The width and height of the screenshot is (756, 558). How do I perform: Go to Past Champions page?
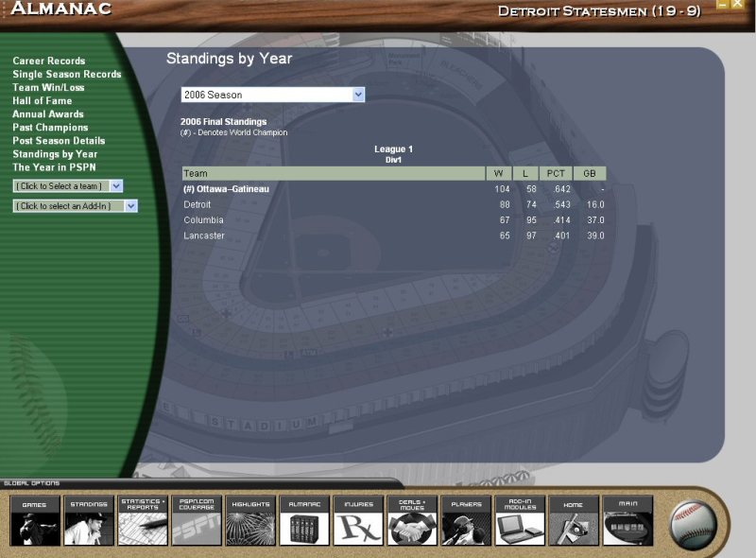[50, 127]
